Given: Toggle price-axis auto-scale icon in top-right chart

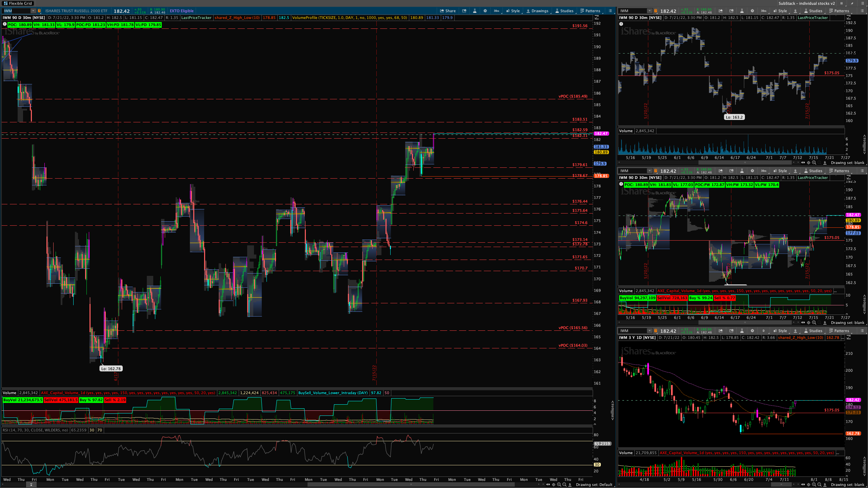Looking at the screenshot, I should tap(849, 17).
